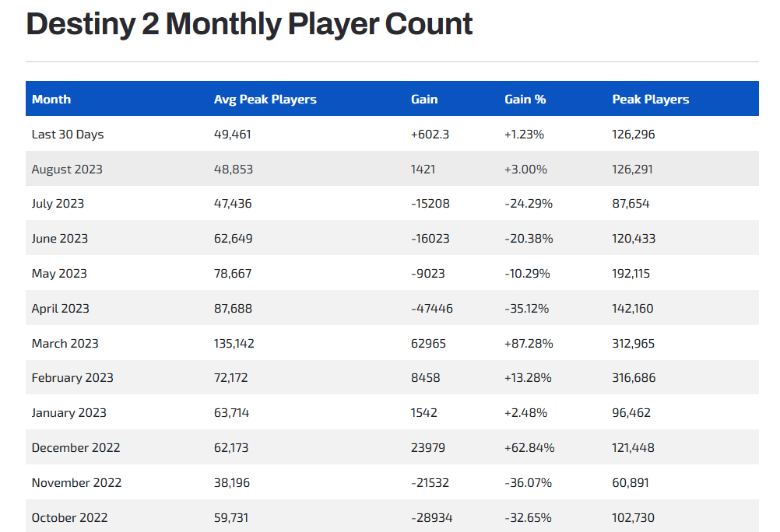Viewport: 780px width, 532px height.
Task: Click the -28934 gain value
Action: [x=432, y=517]
